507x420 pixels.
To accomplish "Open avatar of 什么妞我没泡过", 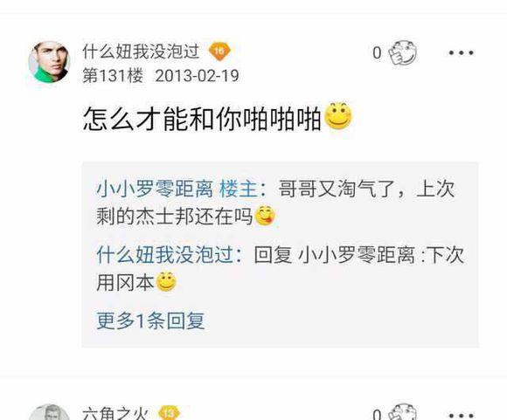I will pos(50,62).
